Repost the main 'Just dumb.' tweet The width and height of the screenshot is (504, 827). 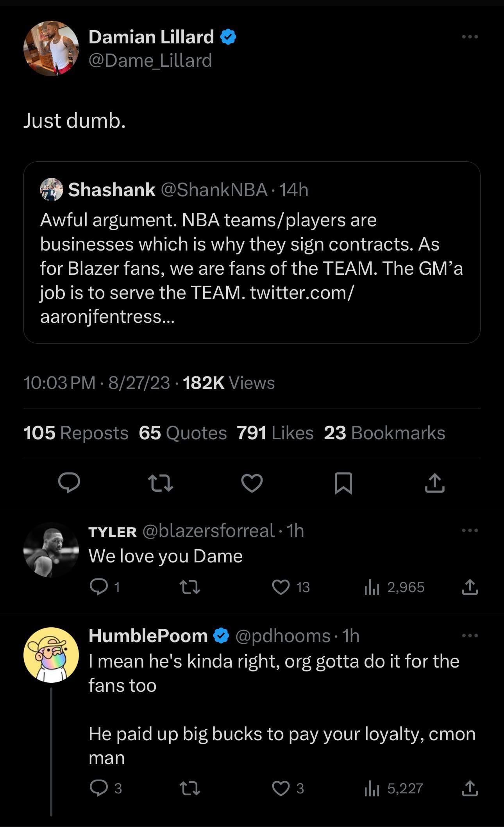click(x=161, y=483)
